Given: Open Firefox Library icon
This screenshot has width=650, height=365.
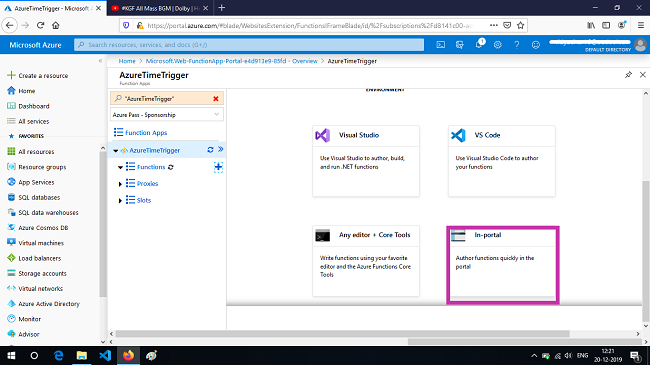Looking at the screenshot, I should 591,25.
